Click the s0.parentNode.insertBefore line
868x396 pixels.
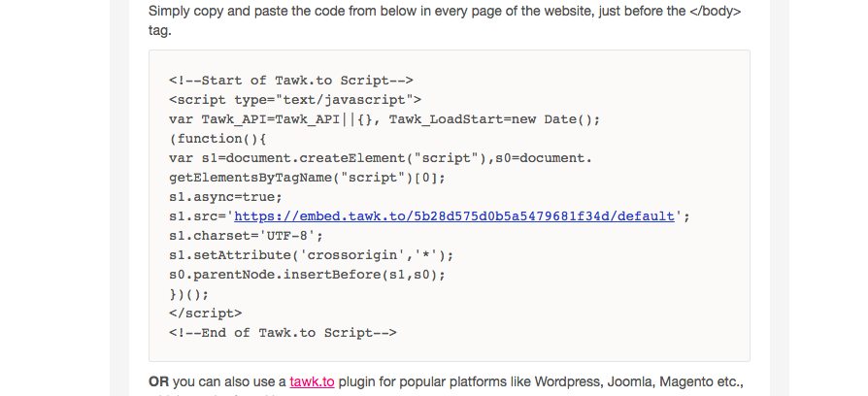tap(307, 275)
